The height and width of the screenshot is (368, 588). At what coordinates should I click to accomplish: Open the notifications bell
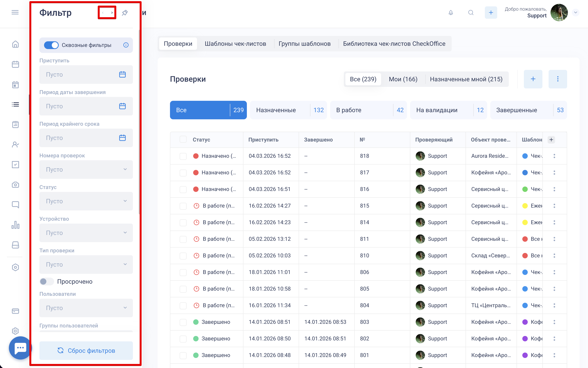(451, 13)
